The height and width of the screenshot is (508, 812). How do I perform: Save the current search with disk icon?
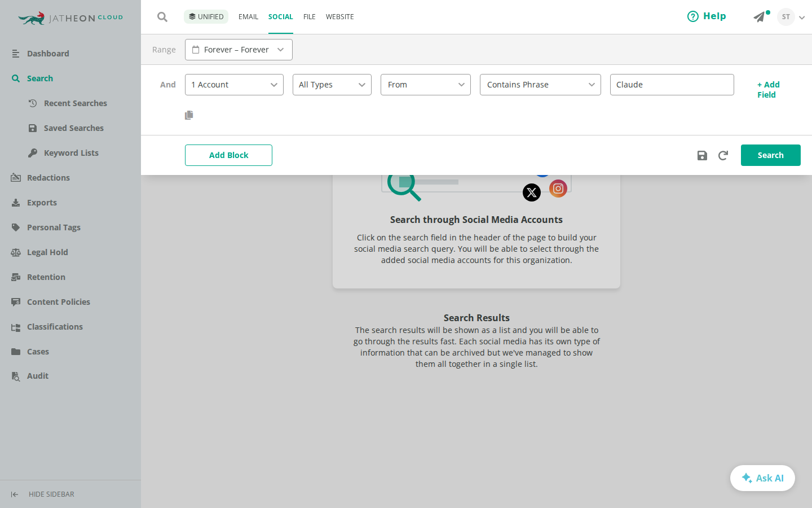pyautogui.click(x=702, y=155)
